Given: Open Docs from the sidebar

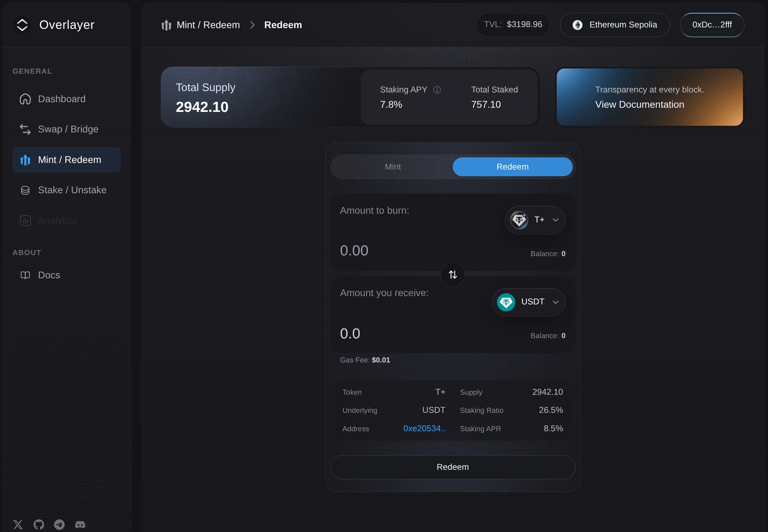Looking at the screenshot, I should 67,275.
